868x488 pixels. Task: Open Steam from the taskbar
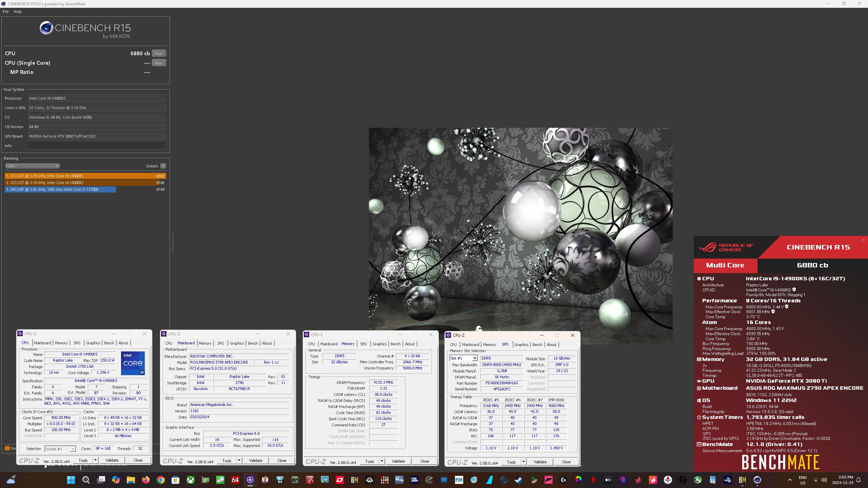pos(518,480)
